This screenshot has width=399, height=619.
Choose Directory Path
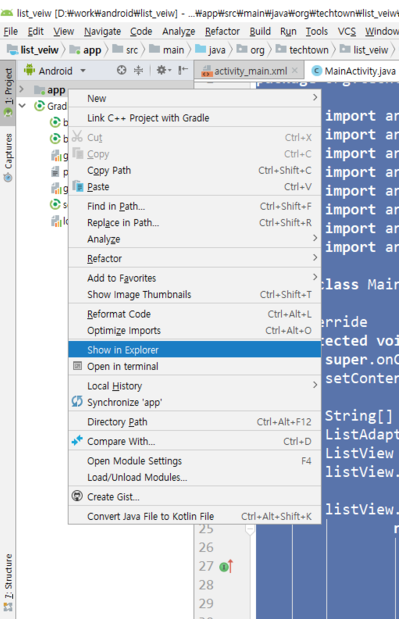coord(194,422)
